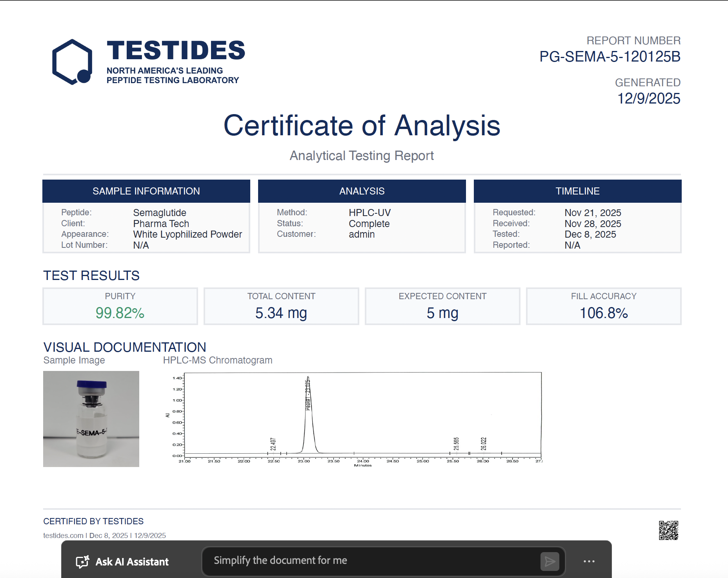This screenshot has width=728, height=578.
Task: Click the Ask AI Assistant sparkle icon
Action: coord(82,562)
